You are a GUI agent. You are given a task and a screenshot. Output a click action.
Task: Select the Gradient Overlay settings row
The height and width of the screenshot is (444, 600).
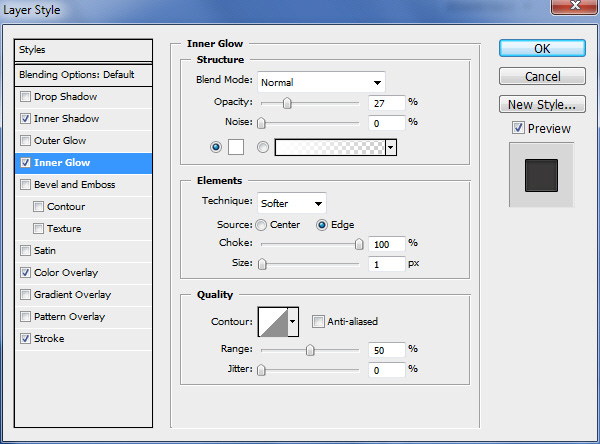tap(83, 295)
